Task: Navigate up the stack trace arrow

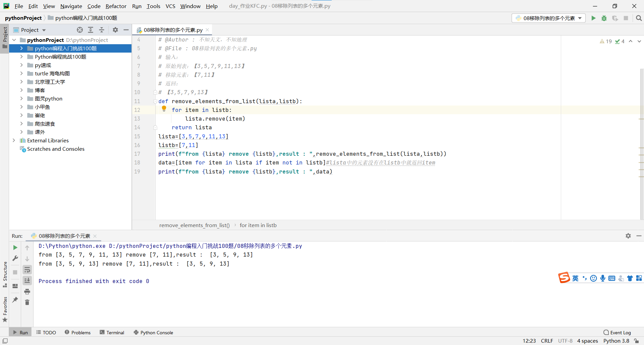Action: (27, 248)
